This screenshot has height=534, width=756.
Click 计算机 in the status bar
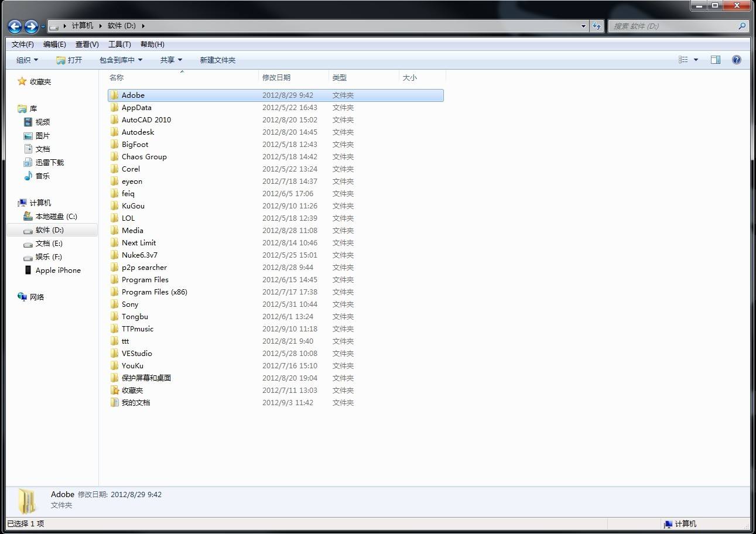[x=680, y=524]
